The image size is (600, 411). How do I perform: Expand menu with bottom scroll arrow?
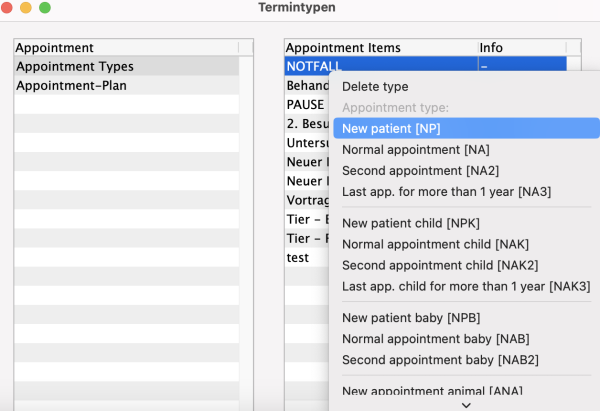click(x=465, y=405)
